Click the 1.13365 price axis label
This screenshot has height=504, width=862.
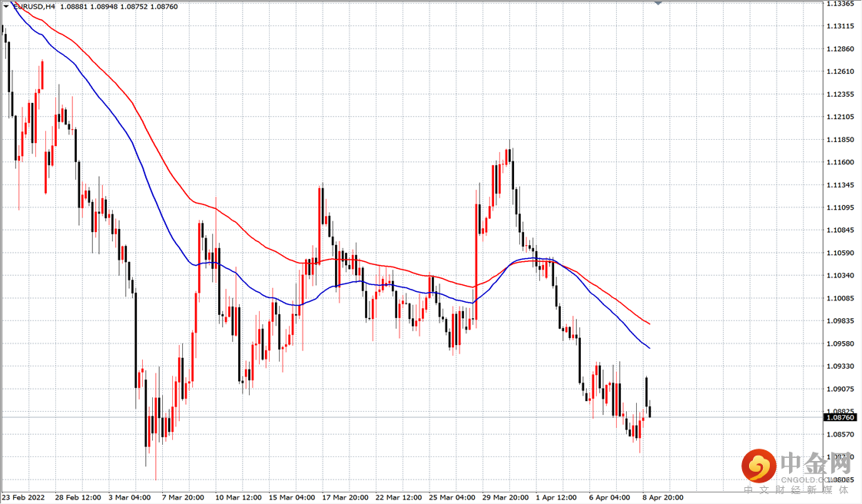point(840,3)
